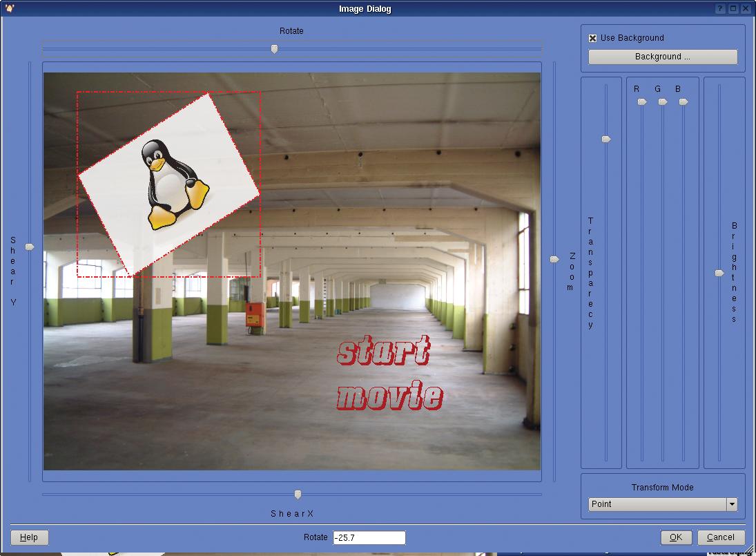Click the B color slider handle
The height and width of the screenshot is (556, 756).
(x=684, y=102)
